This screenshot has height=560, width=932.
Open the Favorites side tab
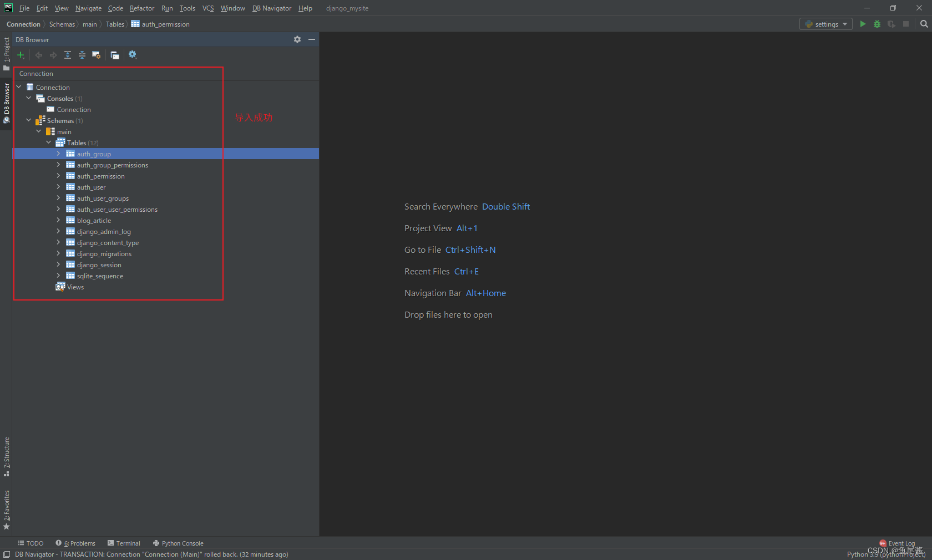(7, 510)
